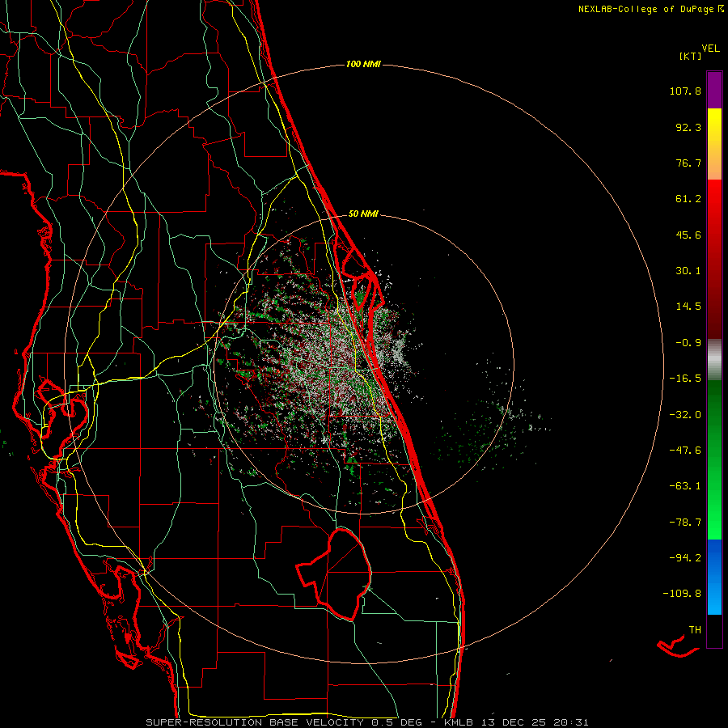Click the gray zero-velocity segment of the color bar

click(x=714, y=359)
